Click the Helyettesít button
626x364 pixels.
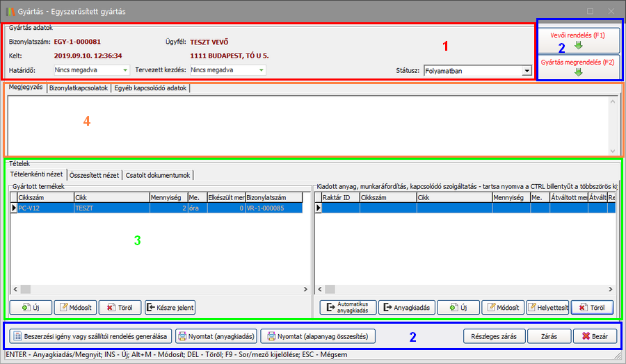pyautogui.click(x=547, y=307)
